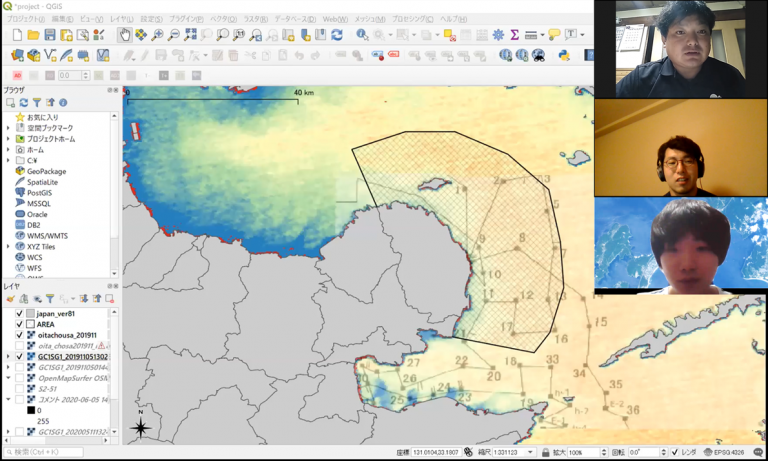Image resolution: width=768 pixels, height=461 pixels.
Task: Refresh the Browser panel
Action: (x=24, y=103)
